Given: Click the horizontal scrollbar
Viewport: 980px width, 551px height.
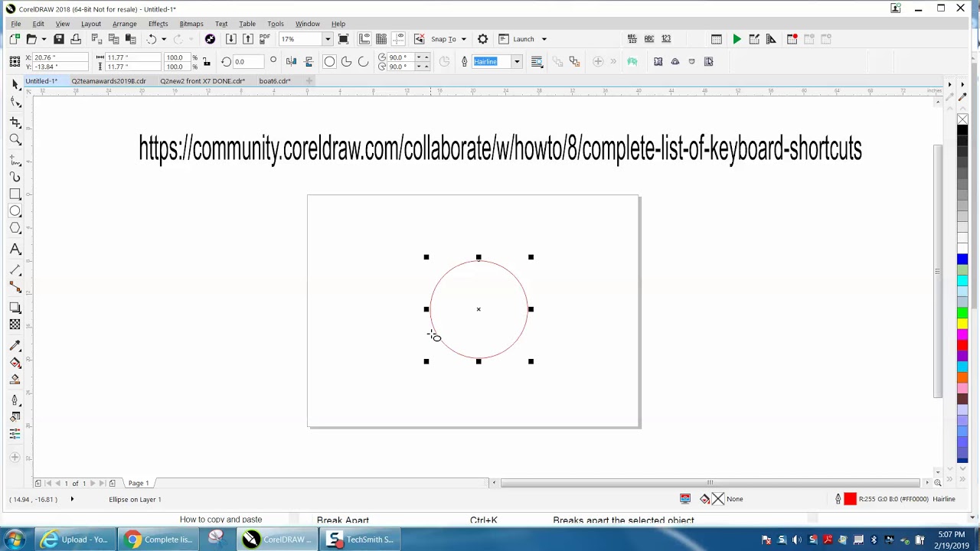Looking at the screenshot, I should tap(710, 483).
